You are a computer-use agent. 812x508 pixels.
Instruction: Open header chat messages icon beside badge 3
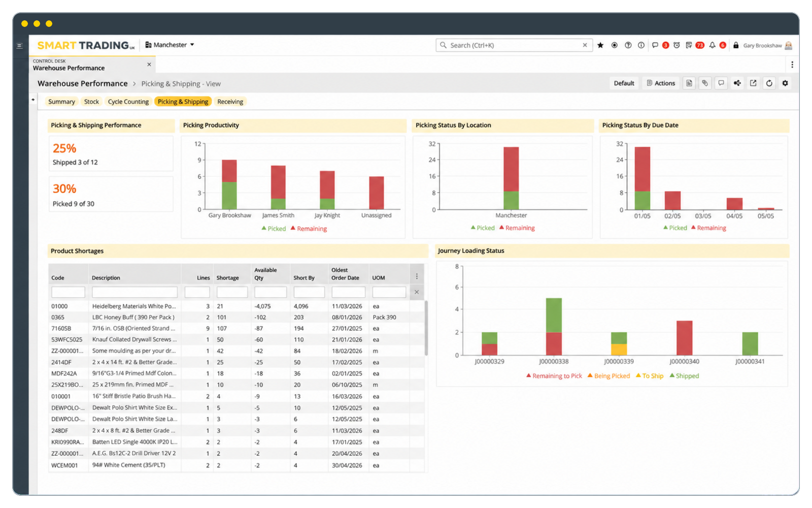(655, 45)
